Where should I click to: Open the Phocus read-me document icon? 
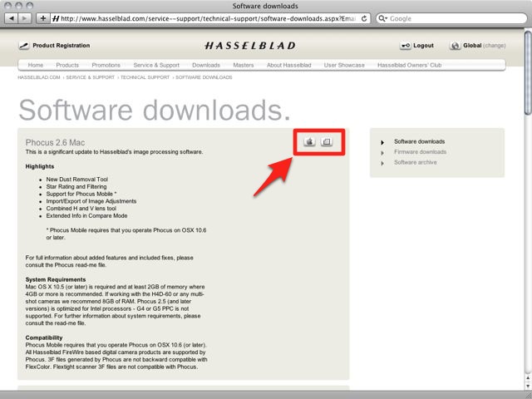(327, 141)
